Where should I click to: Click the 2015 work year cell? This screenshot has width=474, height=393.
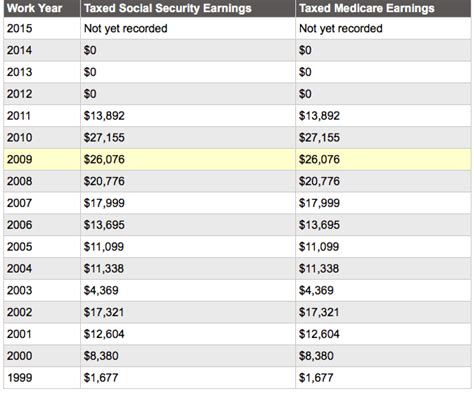tap(42, 28)
